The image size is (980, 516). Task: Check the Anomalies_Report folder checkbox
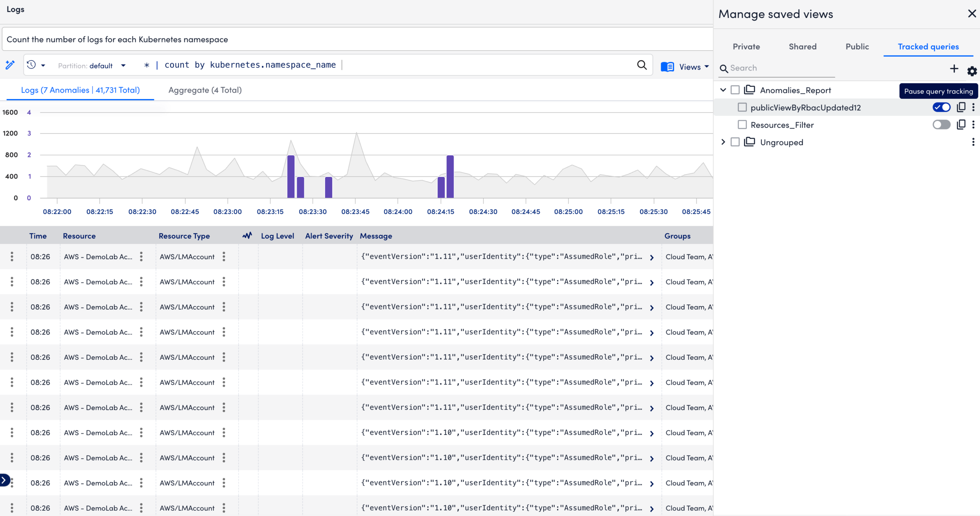(735, 90)
